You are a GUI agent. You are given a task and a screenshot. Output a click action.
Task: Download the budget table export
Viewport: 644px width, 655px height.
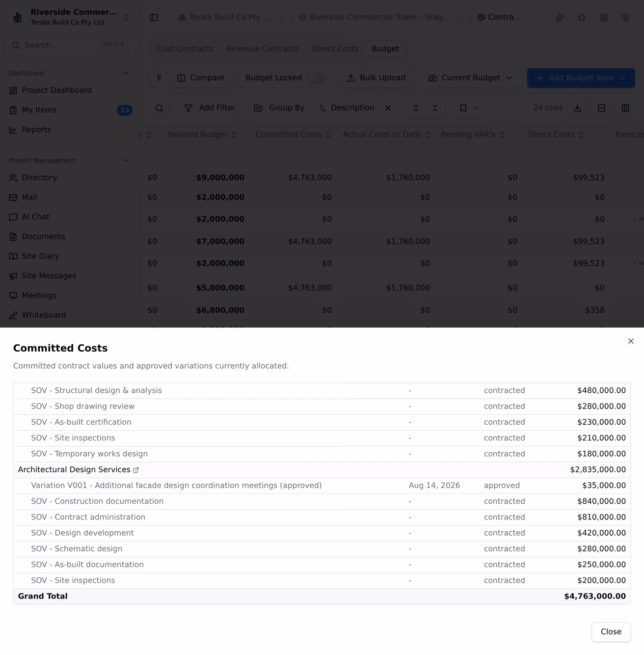[577, 108]
